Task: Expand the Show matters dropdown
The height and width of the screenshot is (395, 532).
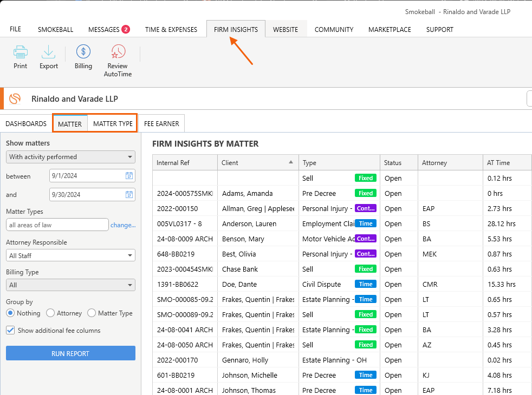Action: coord(70,157)
